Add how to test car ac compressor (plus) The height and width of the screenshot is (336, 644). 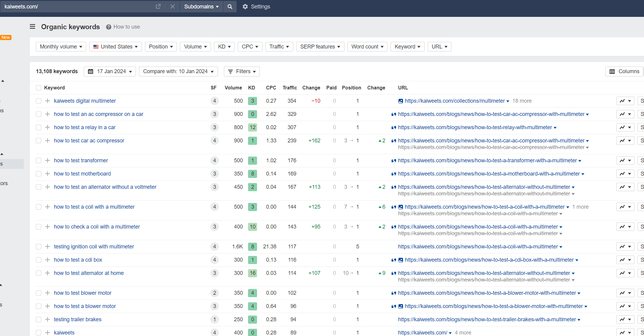point(48,141)
